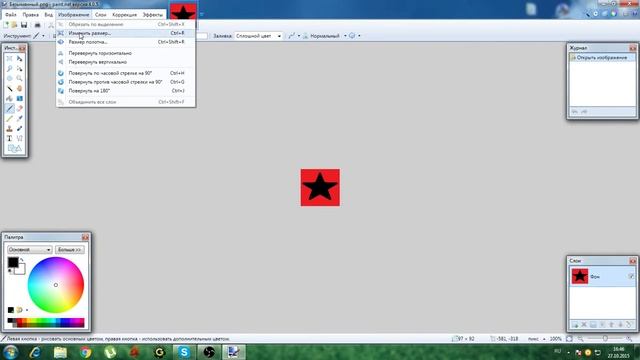This screenshot has width=640, height=360.
Task: Click Add New Layer icon in Слои panel
Action: pyautogui.click(x=575, y=324)
